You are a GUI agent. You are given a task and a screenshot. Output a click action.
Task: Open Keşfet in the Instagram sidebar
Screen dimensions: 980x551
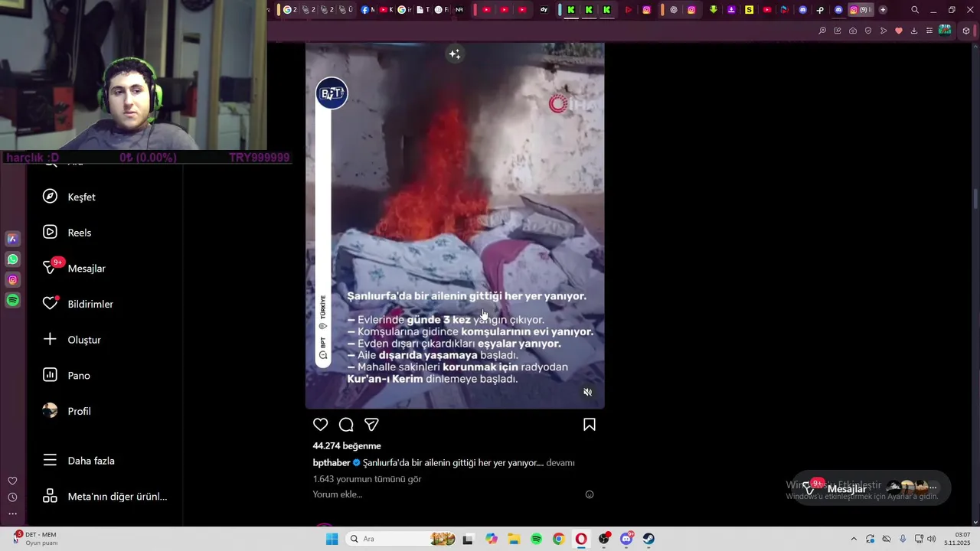click(x=70, y=197)
